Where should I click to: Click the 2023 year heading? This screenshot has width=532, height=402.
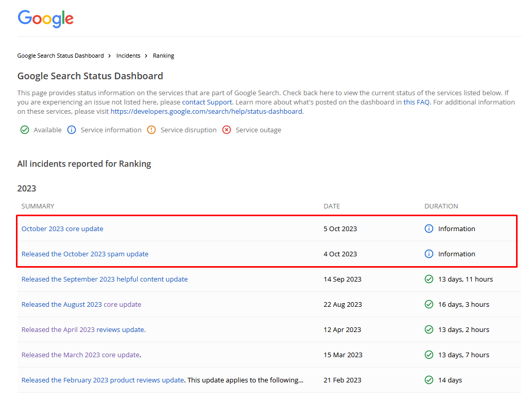(27, 188)
